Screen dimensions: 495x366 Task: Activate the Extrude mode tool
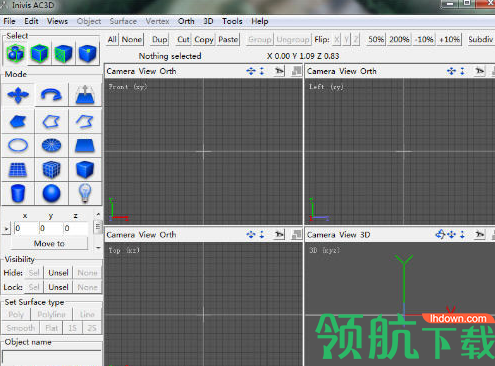tap(85, 95)
